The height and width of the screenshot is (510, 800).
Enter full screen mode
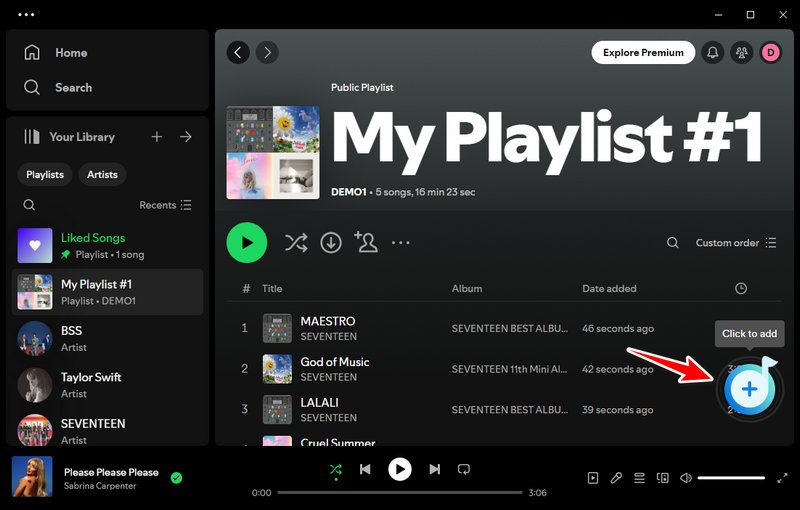[782, 478]
